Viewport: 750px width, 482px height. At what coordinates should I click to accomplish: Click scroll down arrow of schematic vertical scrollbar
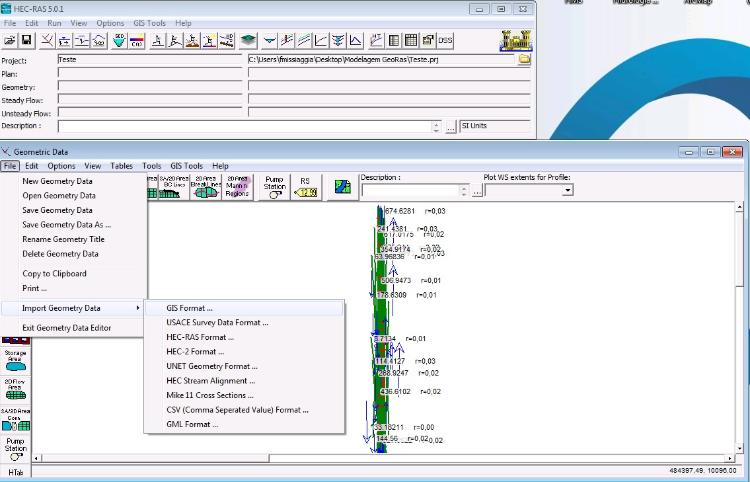point(739,449)
